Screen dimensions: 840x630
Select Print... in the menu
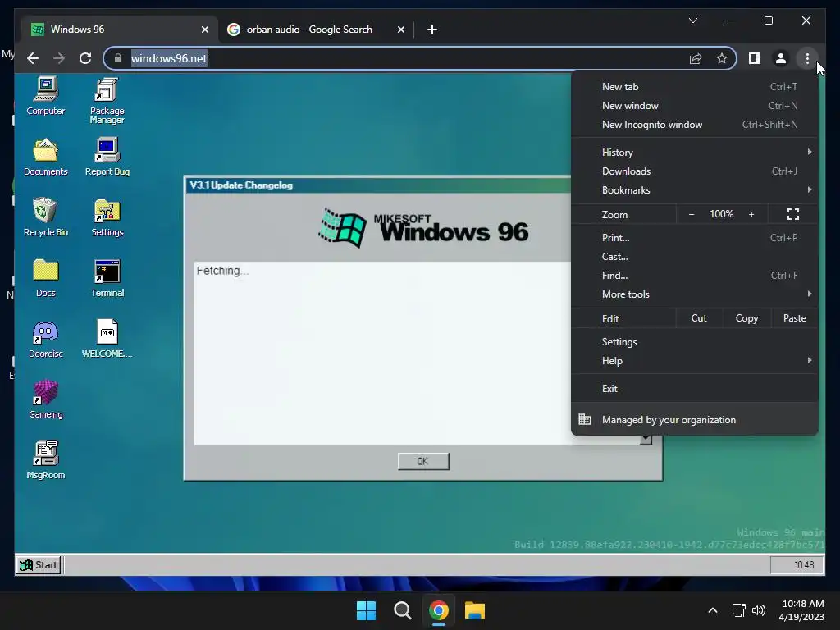pos(694,237)
